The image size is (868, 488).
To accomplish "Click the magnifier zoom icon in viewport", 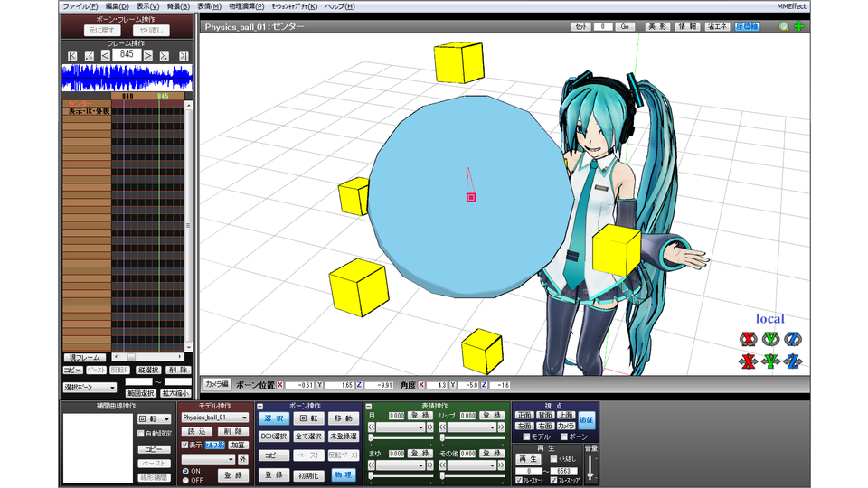I will coord(784,26).
